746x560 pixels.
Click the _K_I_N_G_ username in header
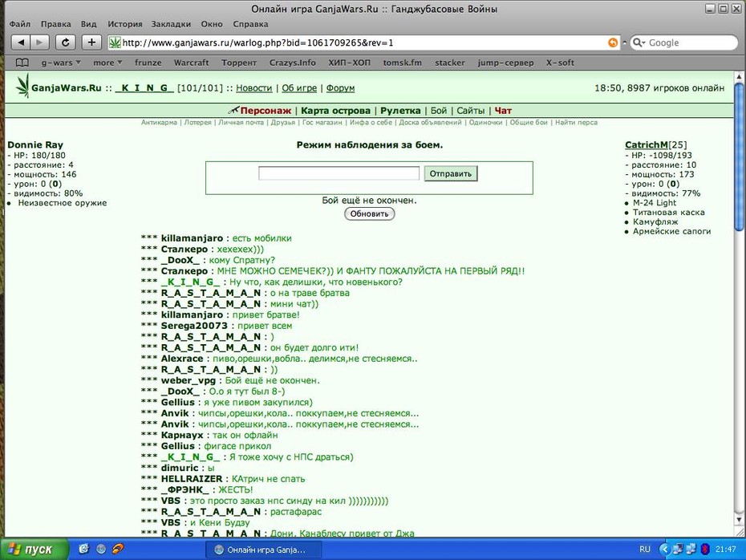(x=144, y=88)
